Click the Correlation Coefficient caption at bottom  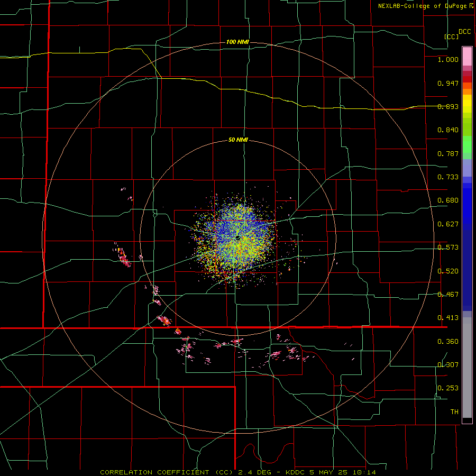[x=237, y=472]
